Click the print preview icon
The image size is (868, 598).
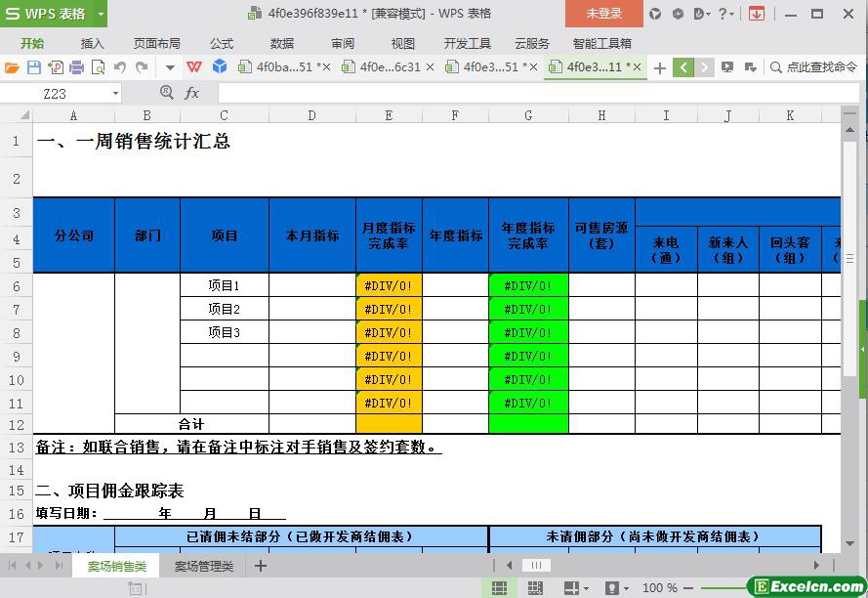tap(98, 67)
